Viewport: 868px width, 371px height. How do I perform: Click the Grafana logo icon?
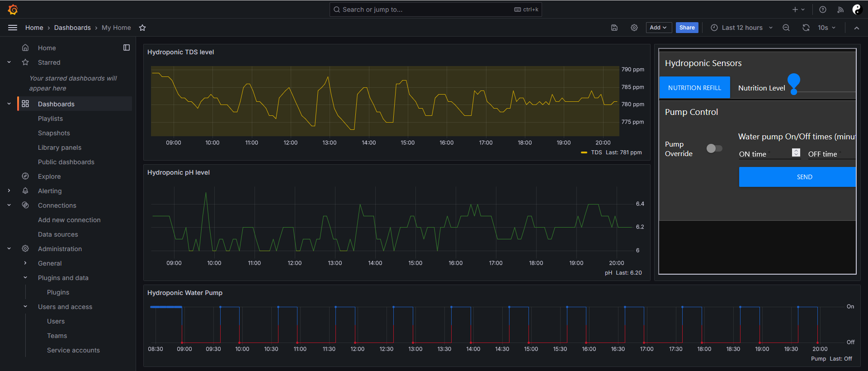(x=13, y=10)
